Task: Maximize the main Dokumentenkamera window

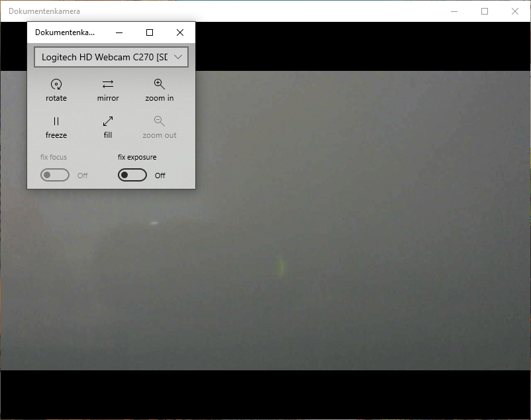Action: pyautogui.click(x=485, y=11)
